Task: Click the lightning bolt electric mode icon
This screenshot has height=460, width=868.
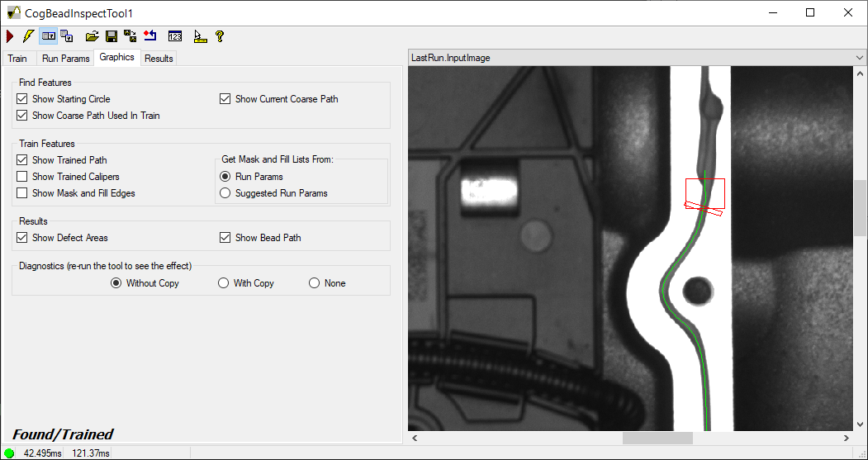Action: point(28,36)
